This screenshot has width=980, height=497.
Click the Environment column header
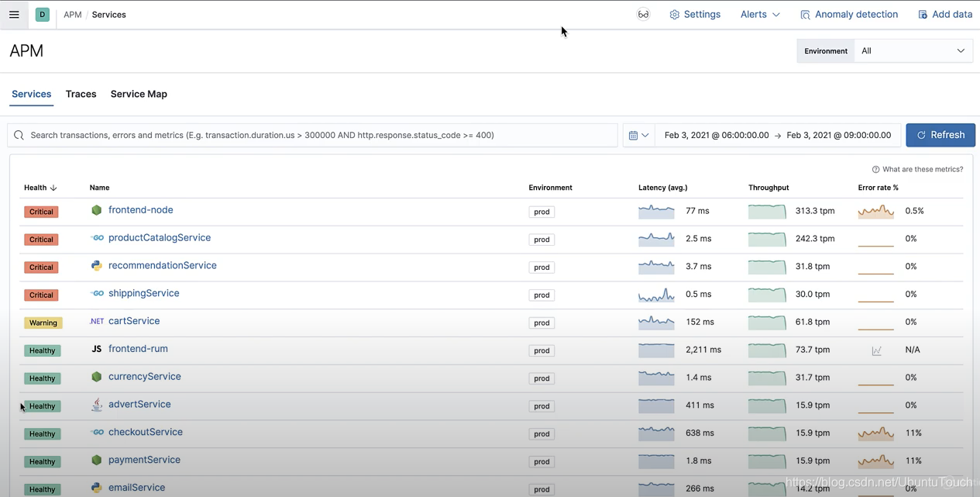point(550,188)
